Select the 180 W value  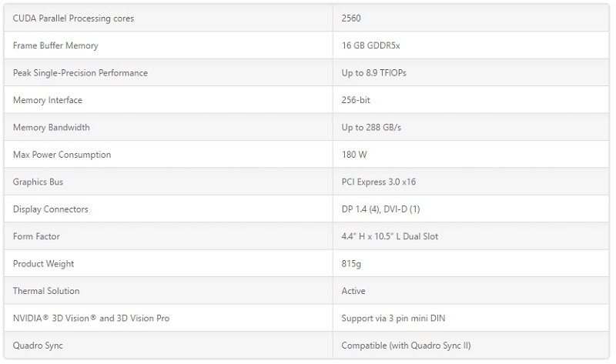point(354,155)
